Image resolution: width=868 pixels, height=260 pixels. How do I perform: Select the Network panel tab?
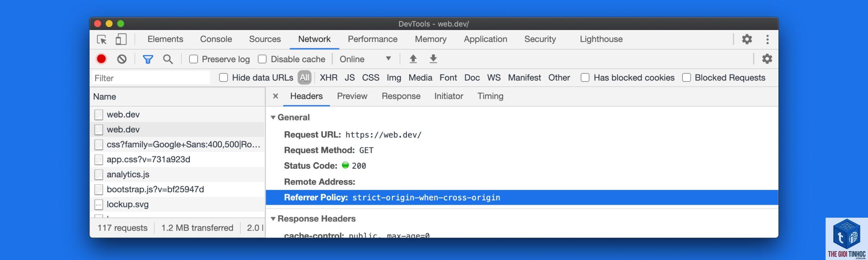(314, 39)
